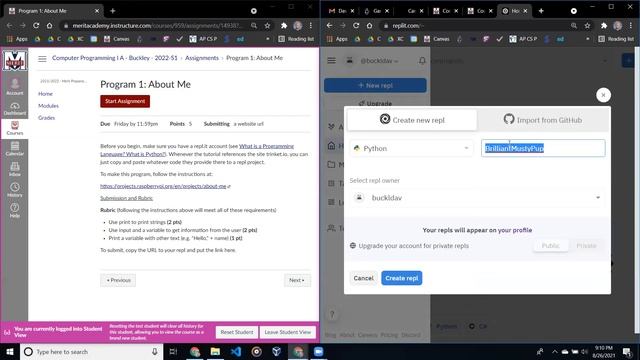Select the Program 1: About Me browser tab
The width and height of the screenshot is (640, 360).
pos(53,11)
